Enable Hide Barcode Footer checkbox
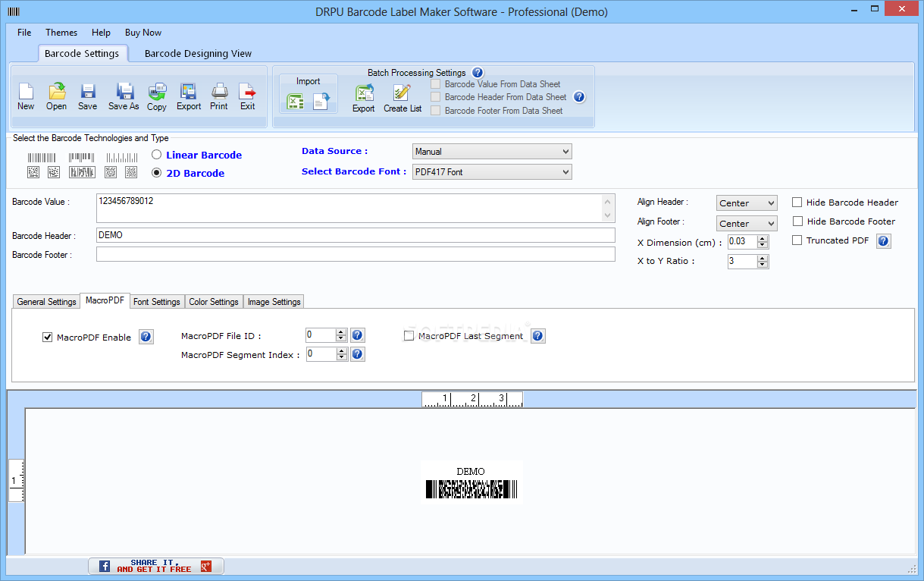Viewport: 924px width, 581px height. (797, 221)
